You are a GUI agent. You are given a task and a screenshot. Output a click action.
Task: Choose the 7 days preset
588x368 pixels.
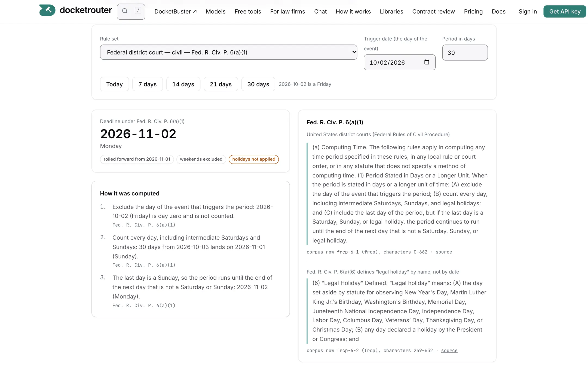click(148, 84)
